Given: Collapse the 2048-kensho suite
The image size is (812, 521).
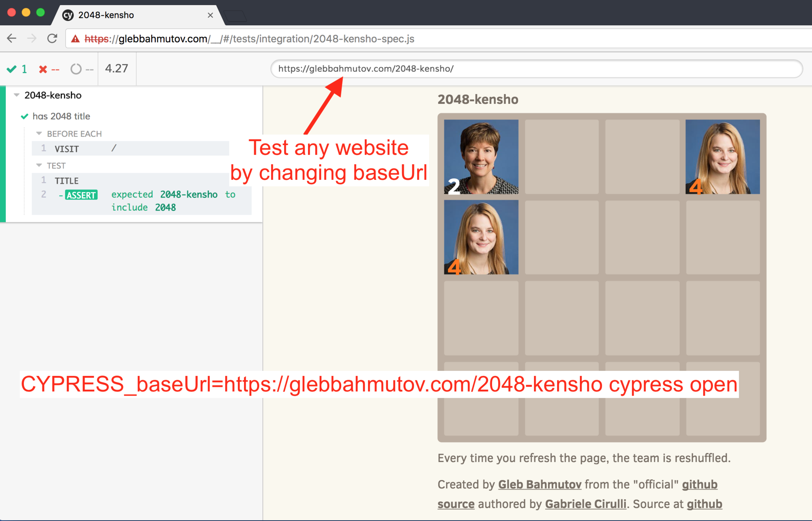Looking at the screenshot, I should pos(17,95).
